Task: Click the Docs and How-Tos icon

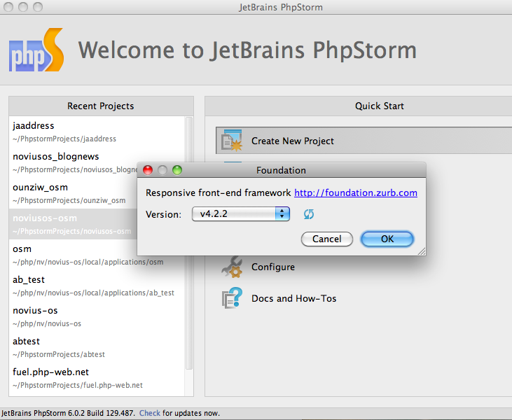Action: click(232, 298)
